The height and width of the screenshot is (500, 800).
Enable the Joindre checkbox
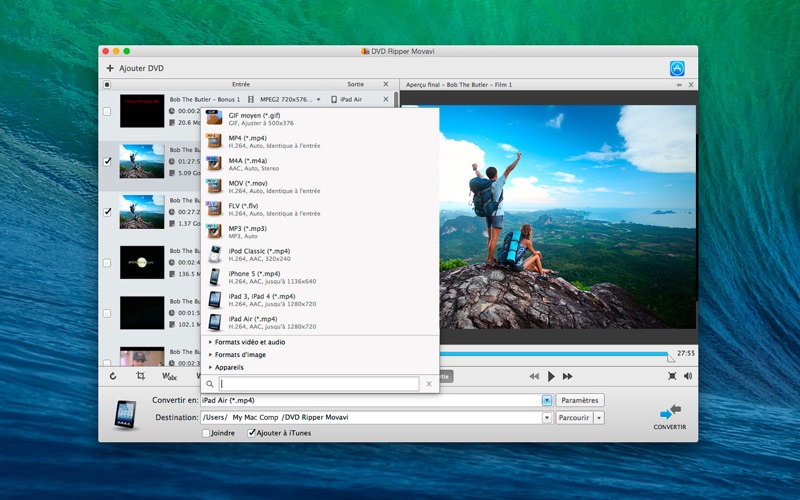207,433
